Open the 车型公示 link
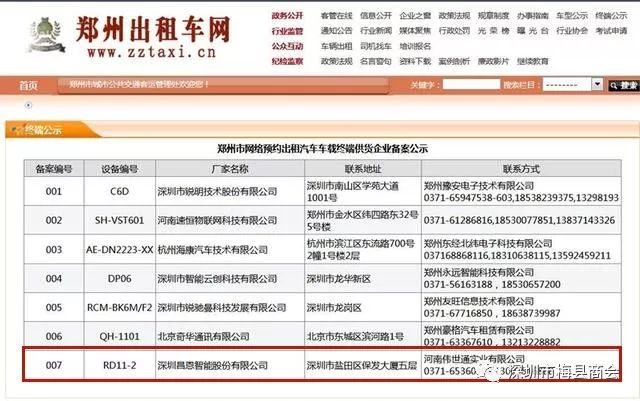Image resolution: width=640 pixels, height=401 pixels. [x=572, y=16]
